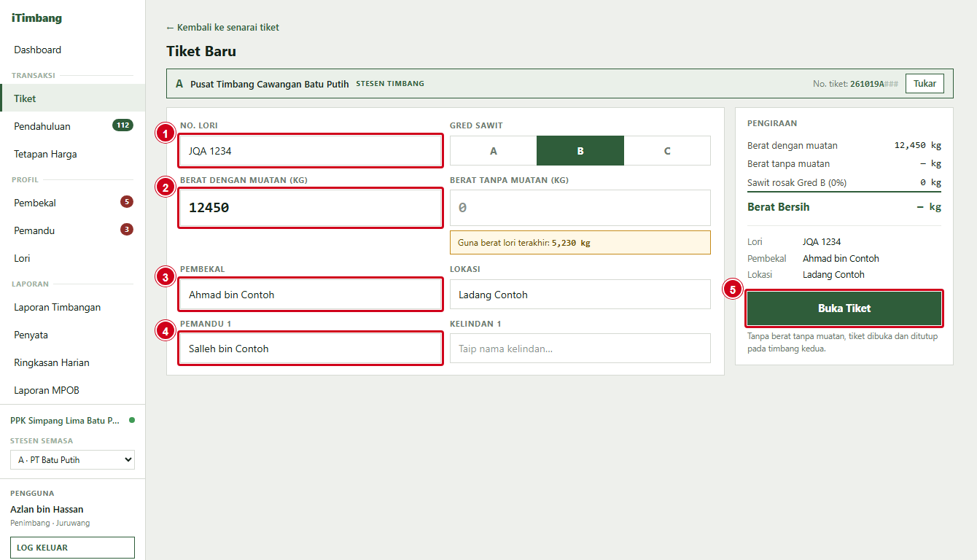The width and height of the screenshot is (977, 560).
Task: Select Gred Sawit C
Action: click(667, 151)
